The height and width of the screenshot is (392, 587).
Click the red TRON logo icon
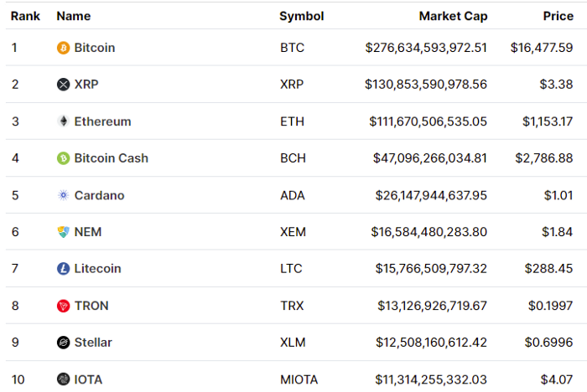(63, 306)
